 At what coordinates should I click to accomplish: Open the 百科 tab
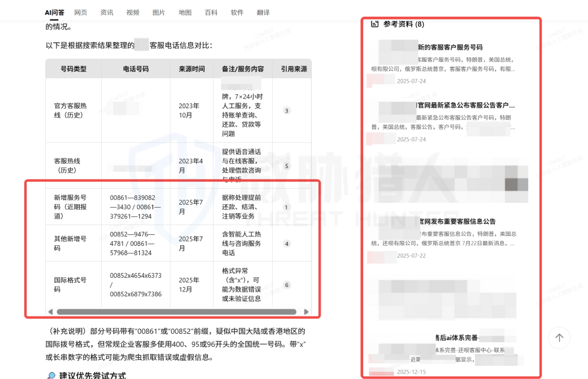tap(211, 13)
